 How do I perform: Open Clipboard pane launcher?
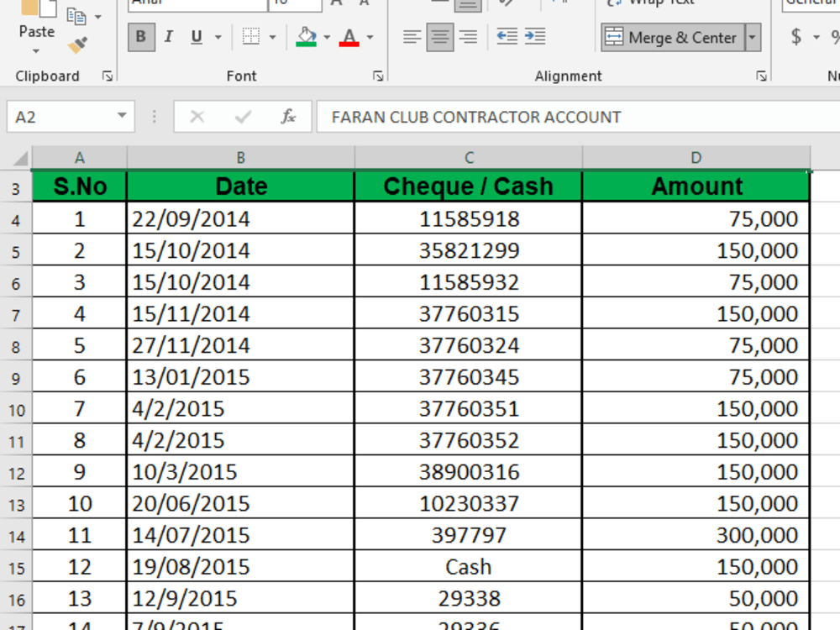click(108, 76)
